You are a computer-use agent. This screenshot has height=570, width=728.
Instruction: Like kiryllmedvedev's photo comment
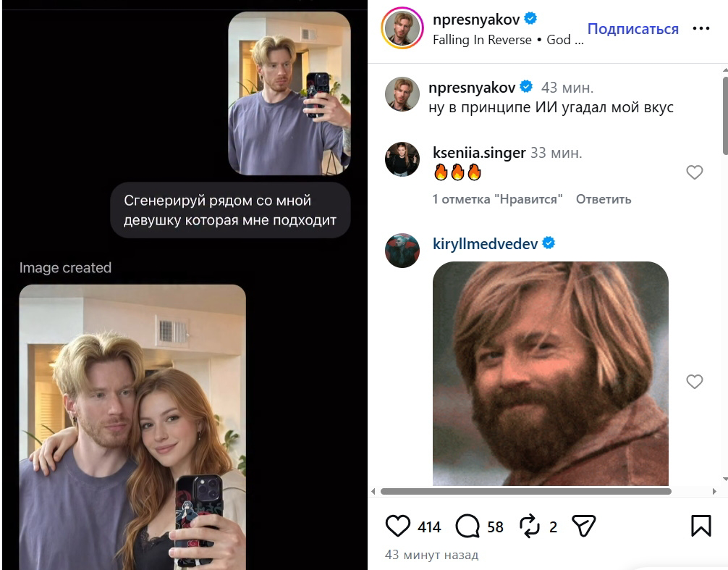click(695, 382)
